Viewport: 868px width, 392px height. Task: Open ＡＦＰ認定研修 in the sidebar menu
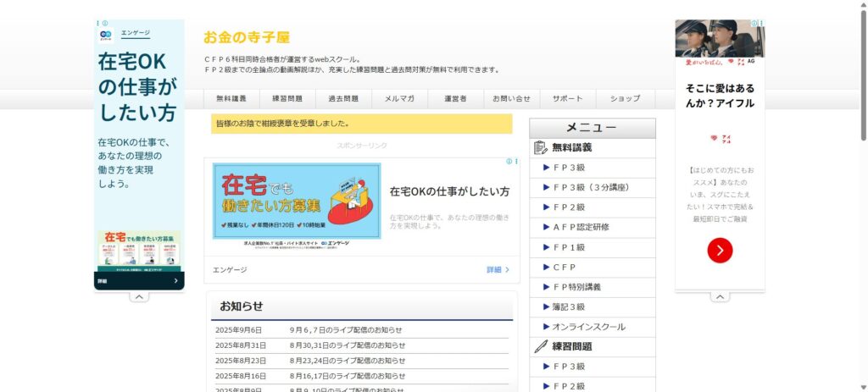pos(593,227)
